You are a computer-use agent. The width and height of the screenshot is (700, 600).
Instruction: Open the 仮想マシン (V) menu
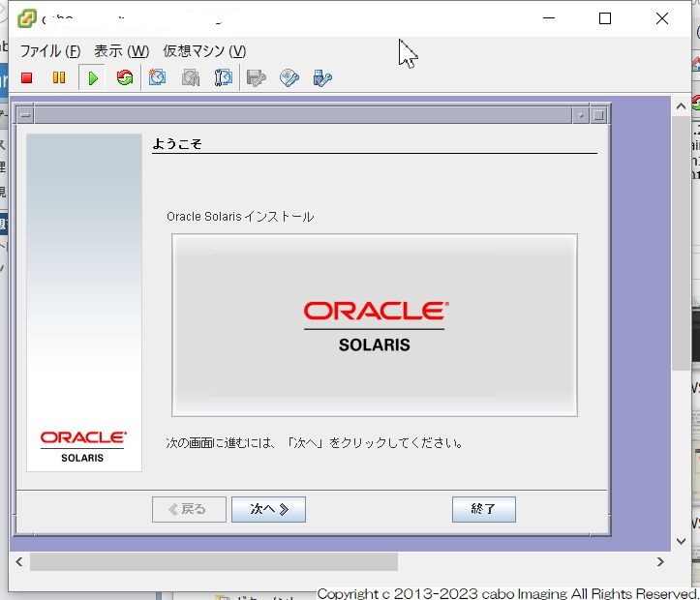pyautogui.click(x=204, y=51)
